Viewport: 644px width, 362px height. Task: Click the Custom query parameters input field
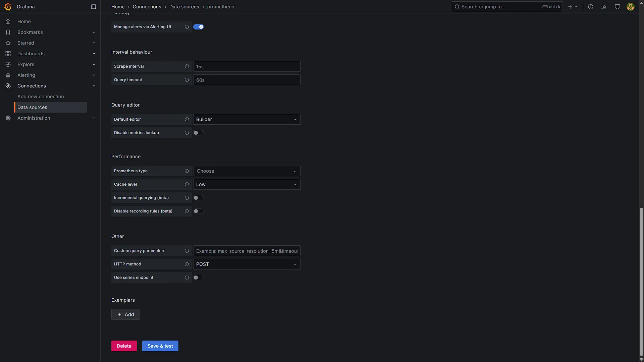click(247, 251)
